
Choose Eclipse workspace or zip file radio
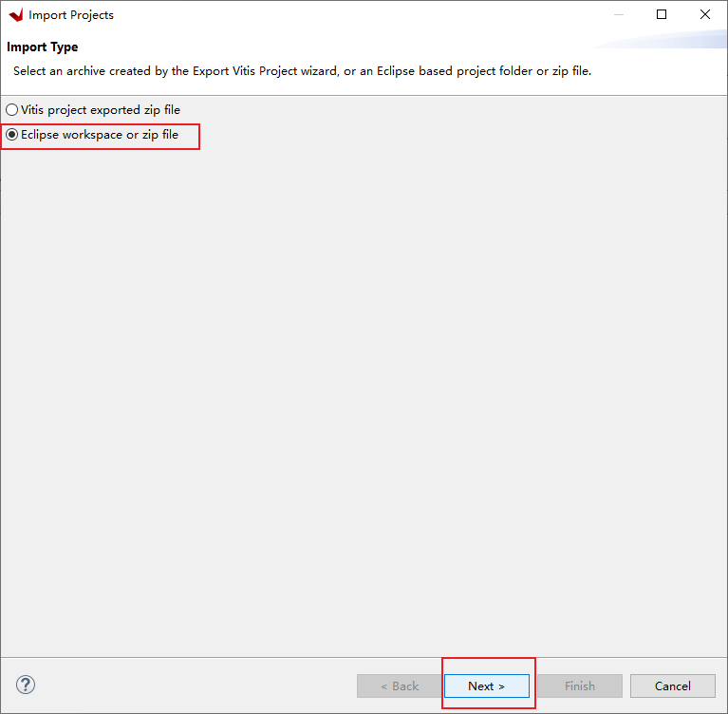12,135
